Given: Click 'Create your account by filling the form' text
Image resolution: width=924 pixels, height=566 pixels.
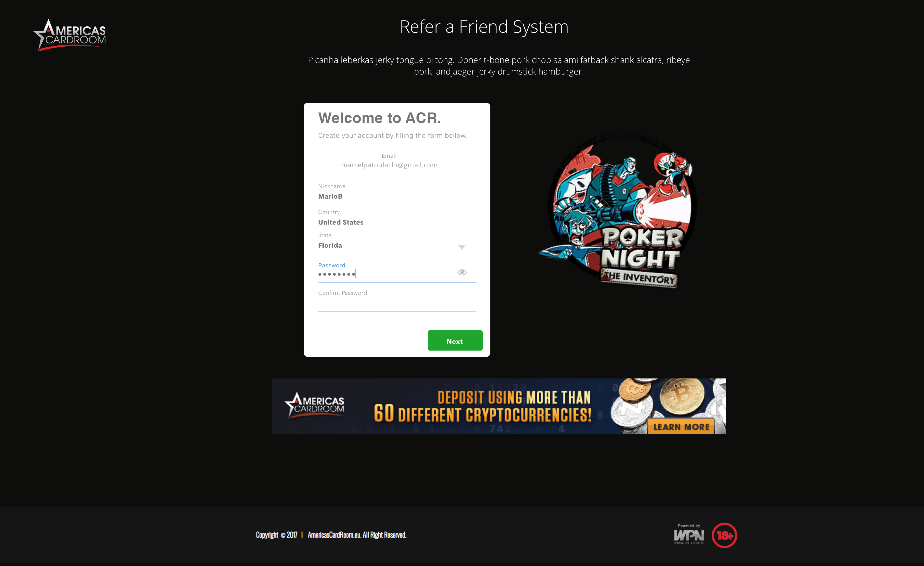Looking at the screenshot, I should 392,135.
